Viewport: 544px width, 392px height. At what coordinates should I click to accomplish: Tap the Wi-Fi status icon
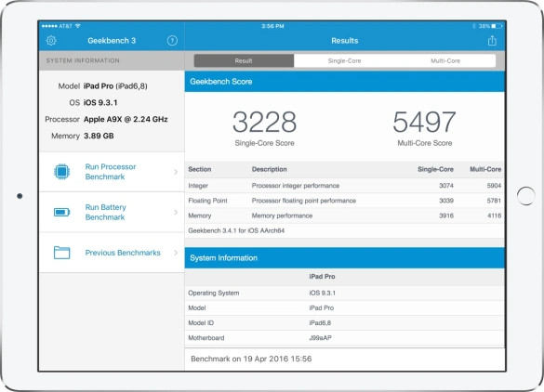[x=78, y=26]
